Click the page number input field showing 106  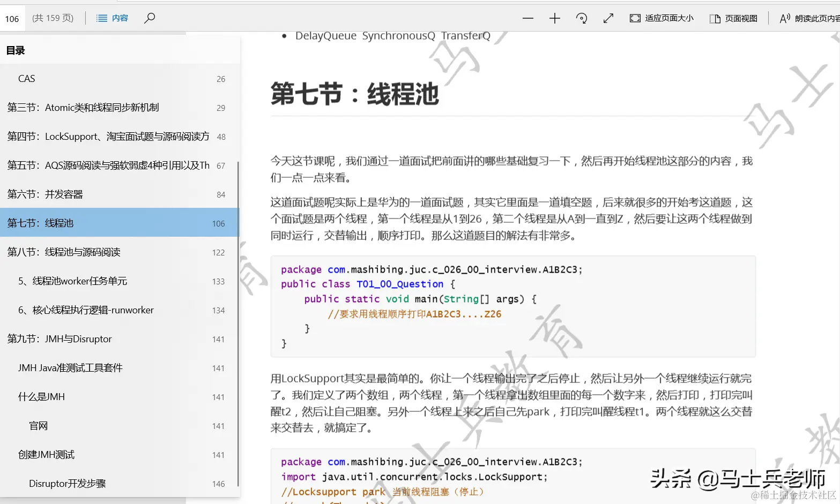point(12,18)
